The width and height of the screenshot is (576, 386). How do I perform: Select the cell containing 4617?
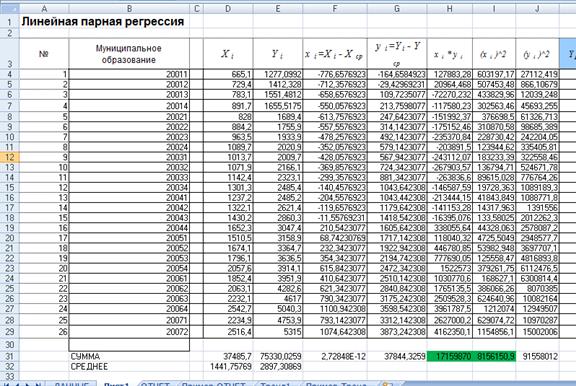tap(278, 299)
